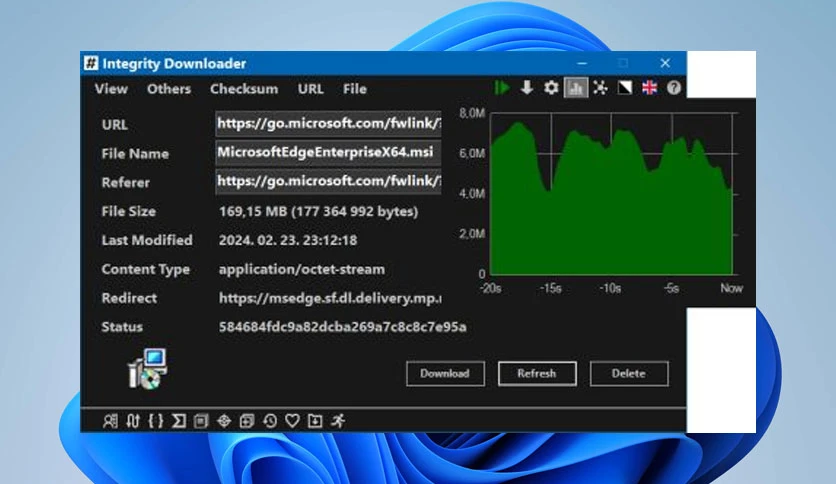Close the Integrity Downloader window
The image size is (836, 484).
(x=665, y=63)
